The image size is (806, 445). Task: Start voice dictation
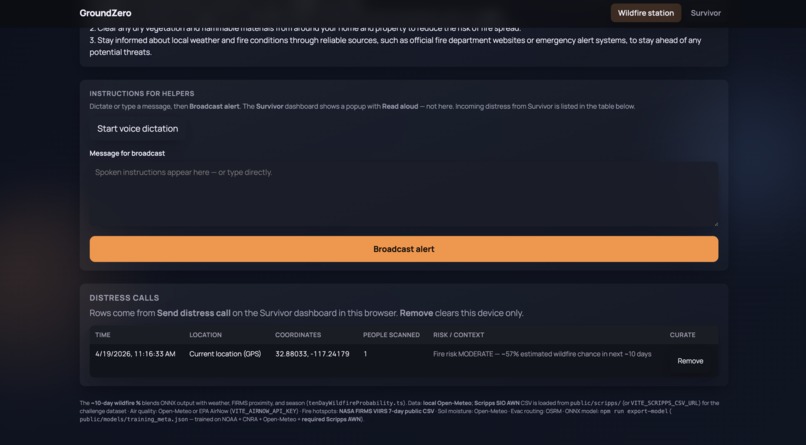(137, 128)
